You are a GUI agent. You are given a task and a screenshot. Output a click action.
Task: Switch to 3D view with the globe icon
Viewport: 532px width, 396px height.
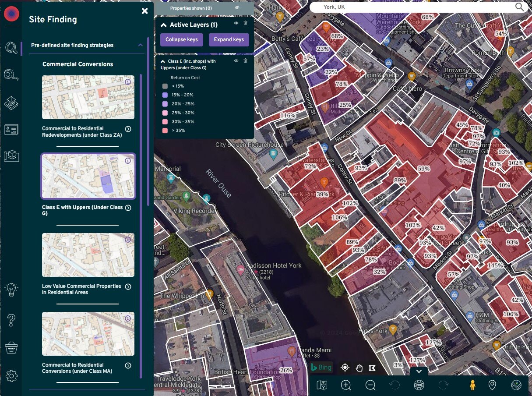(419, 385)
